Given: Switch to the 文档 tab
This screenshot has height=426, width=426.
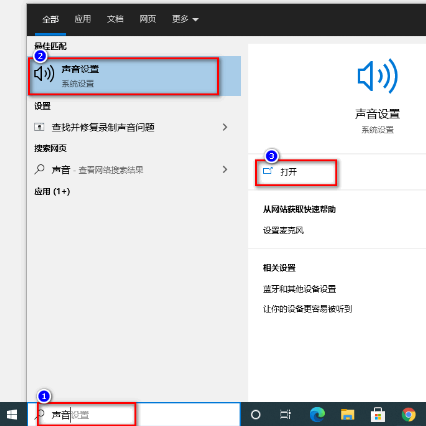Looking at the screenshot, I should tap(115, 19).
